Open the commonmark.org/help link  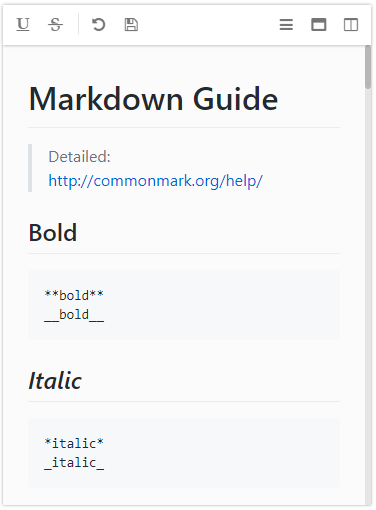[155, 181]
